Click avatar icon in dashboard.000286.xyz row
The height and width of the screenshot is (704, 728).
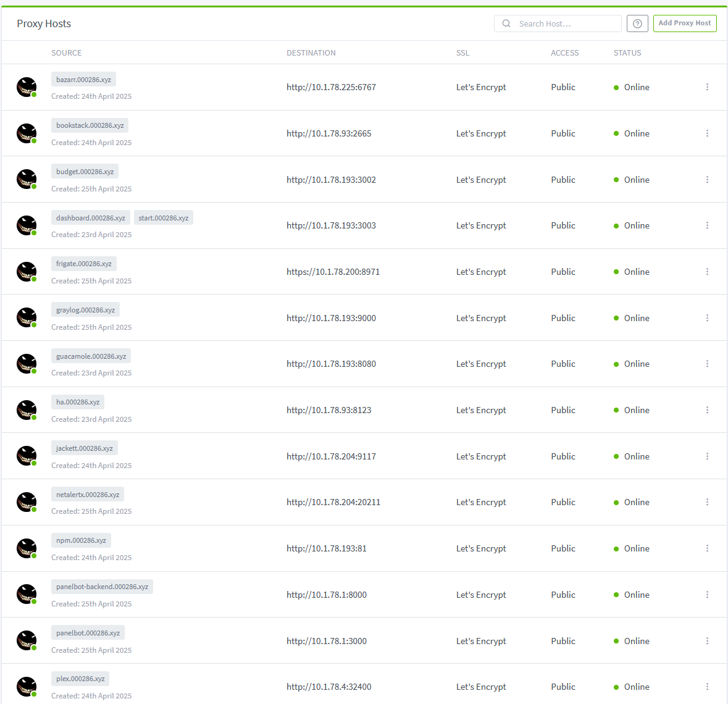[x=27, y=225]
